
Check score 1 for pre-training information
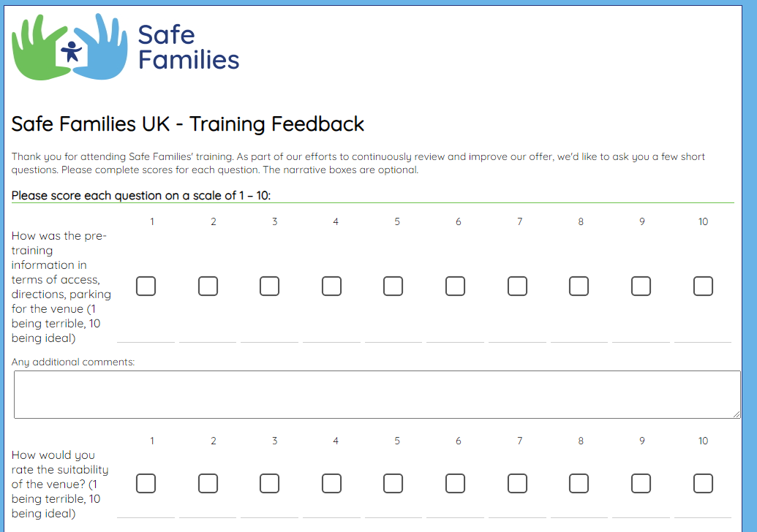146,286
